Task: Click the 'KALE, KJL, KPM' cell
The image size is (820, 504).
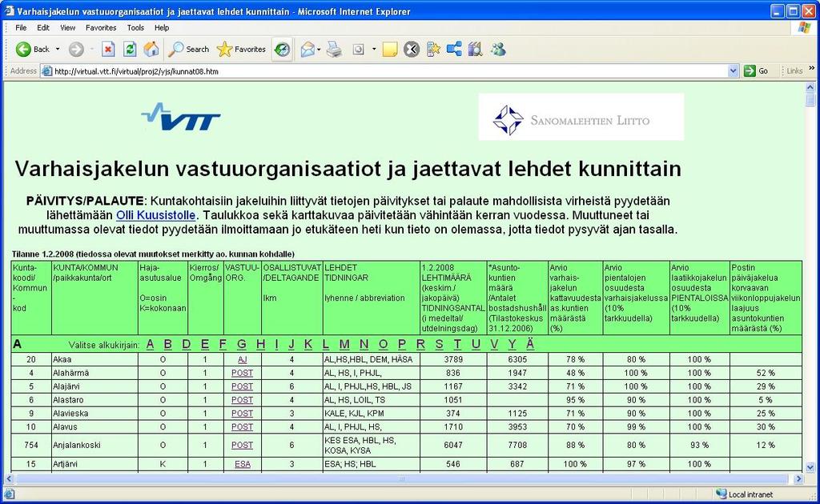Action: 372,413
